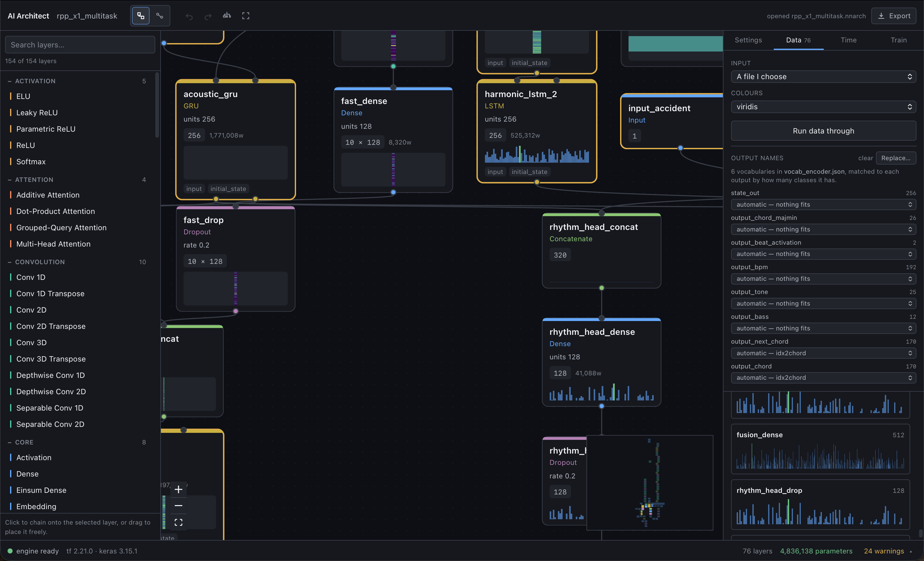Open the state_out vocabulary dropdown

(x=823, y=204)
